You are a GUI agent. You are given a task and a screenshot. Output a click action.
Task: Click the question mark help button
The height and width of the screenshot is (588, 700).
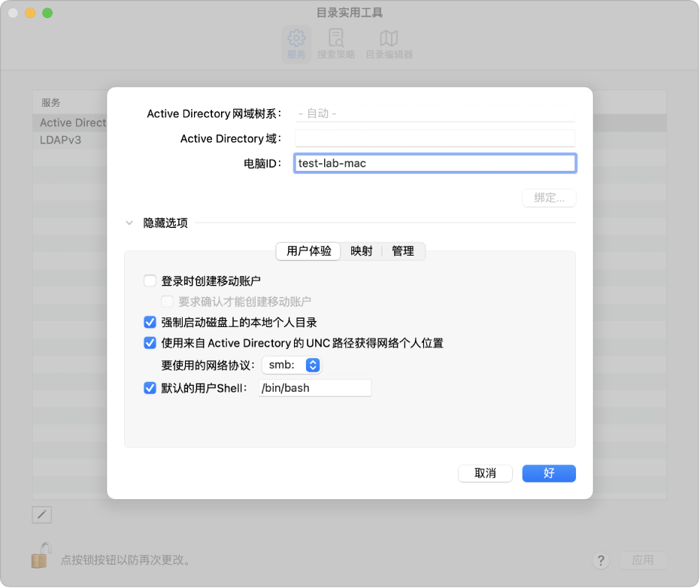point(601,560)
